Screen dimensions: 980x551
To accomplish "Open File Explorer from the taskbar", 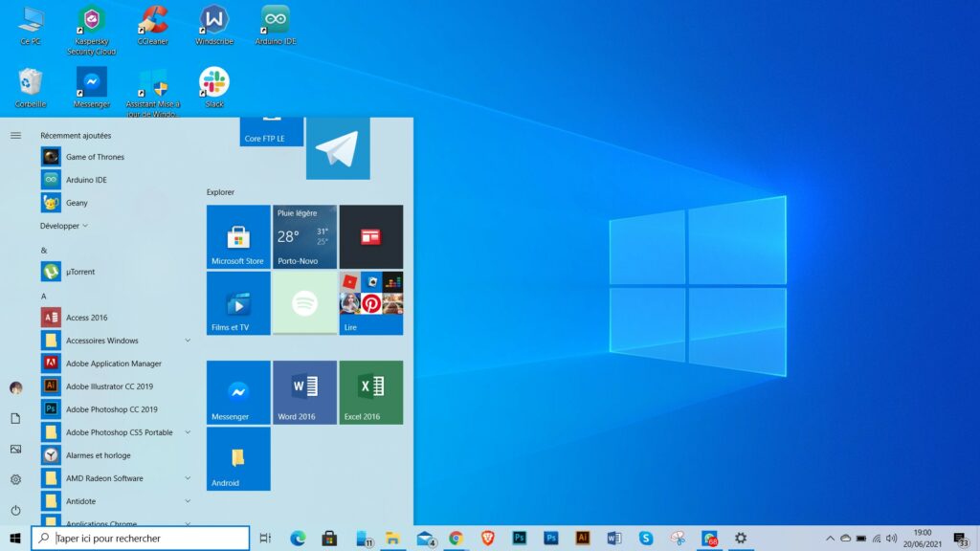I will (392, 538).
